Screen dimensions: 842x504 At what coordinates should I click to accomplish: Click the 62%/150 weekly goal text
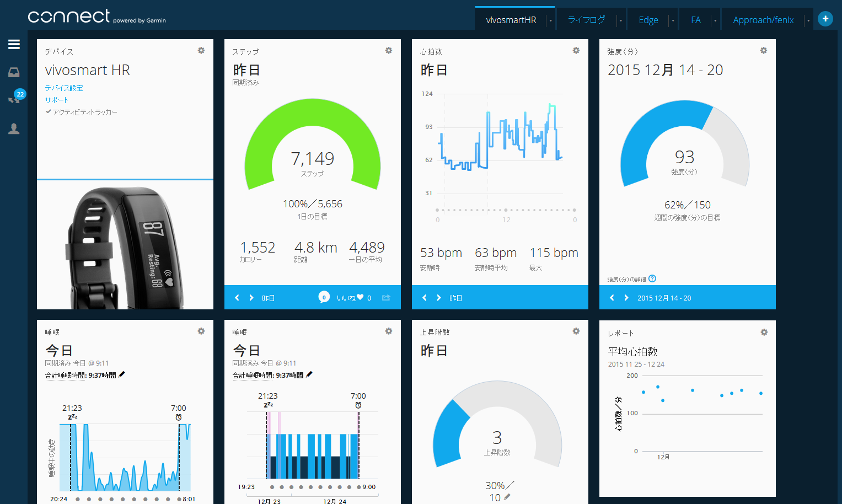[687, 205]
